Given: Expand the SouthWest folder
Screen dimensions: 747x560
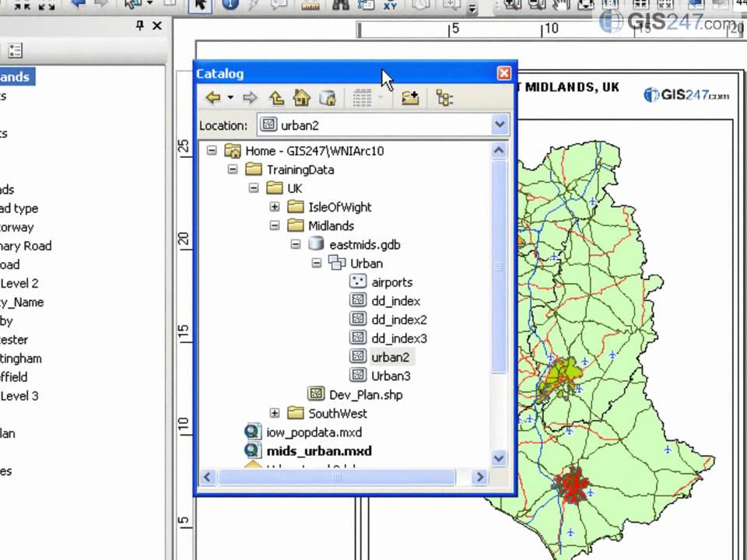Looking at the screenshot, I should coord(275,413).
